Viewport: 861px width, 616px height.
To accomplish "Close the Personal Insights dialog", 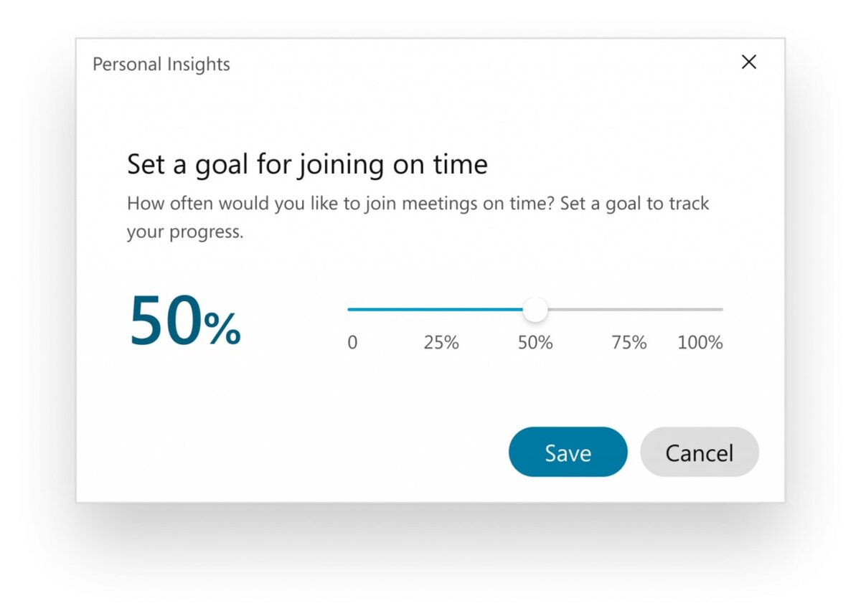I will click(749, 62).
